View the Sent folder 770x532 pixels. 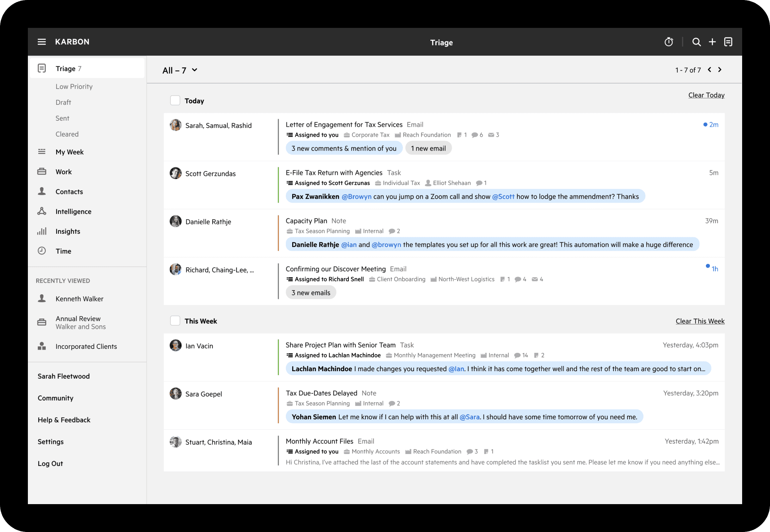tap(62, 118)
